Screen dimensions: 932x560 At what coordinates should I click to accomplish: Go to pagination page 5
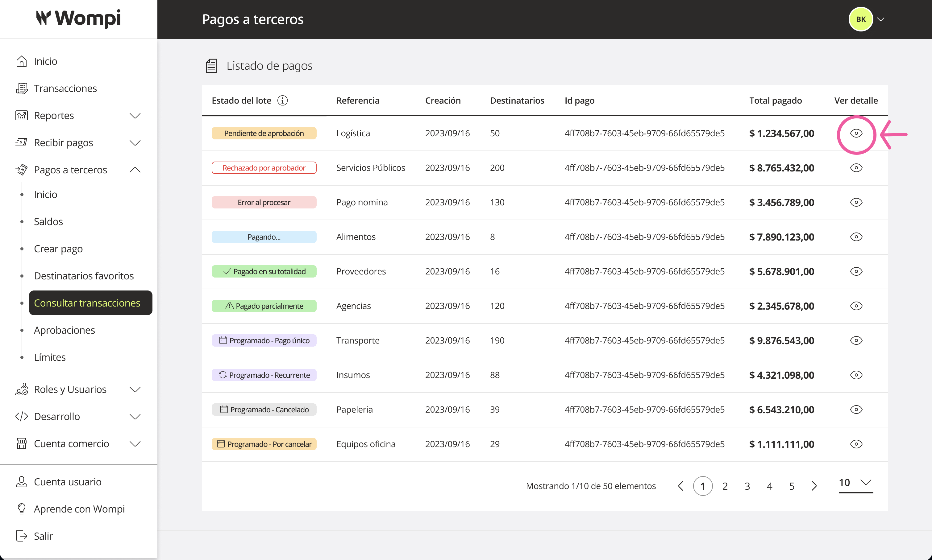point(792,486)
